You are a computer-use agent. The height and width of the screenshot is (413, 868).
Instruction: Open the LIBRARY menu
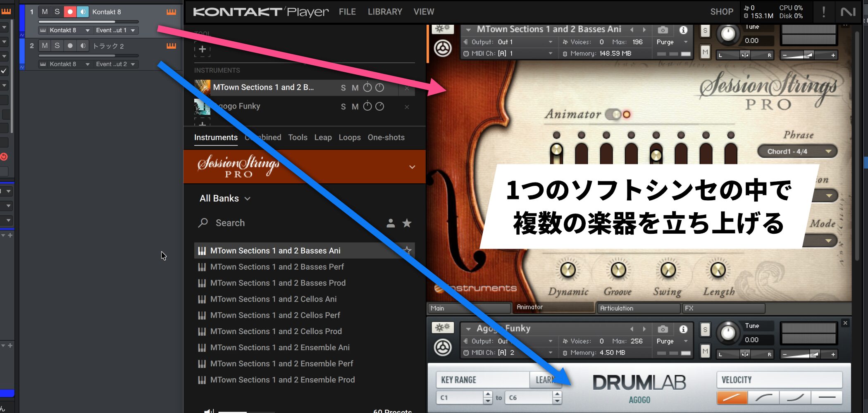click(384, 12)
